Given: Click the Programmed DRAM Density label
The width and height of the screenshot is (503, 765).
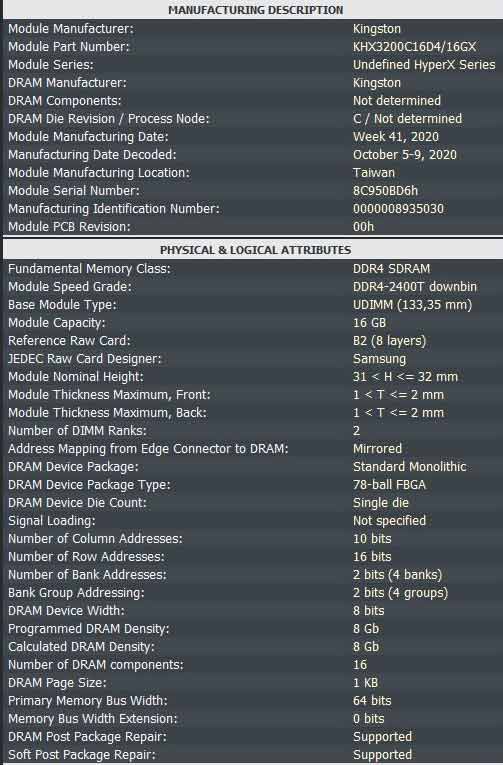Looking at the screenshot, I should click(88, 629).
